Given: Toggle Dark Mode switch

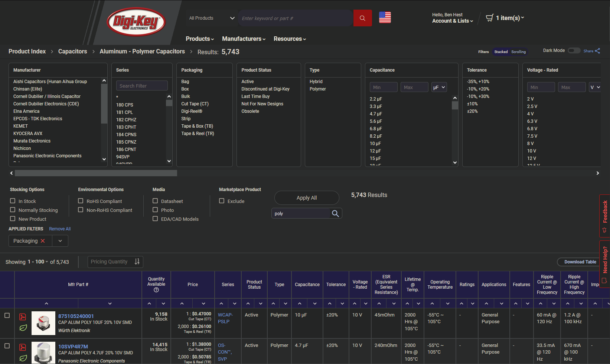Looking at the screenshot, I should point(574,50).
